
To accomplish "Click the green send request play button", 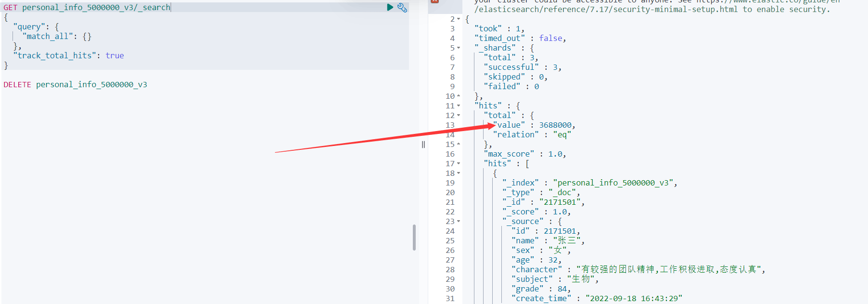I will tap(390, 7).
